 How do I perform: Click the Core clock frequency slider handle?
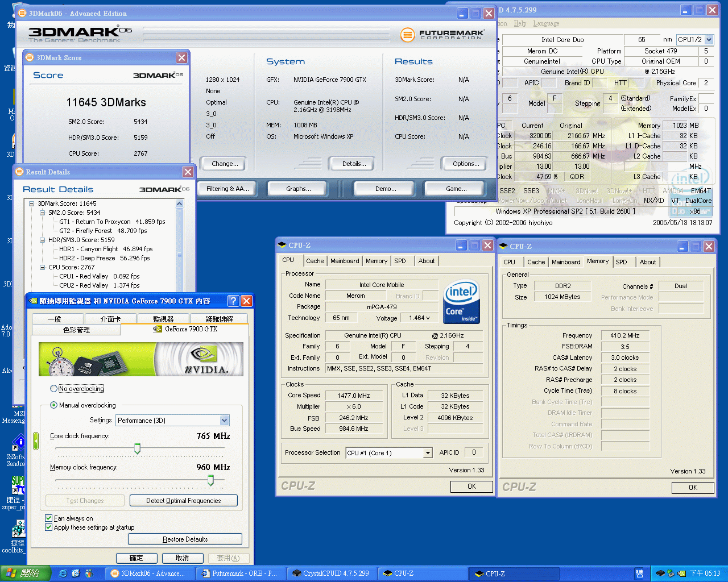tap(137, 449)
